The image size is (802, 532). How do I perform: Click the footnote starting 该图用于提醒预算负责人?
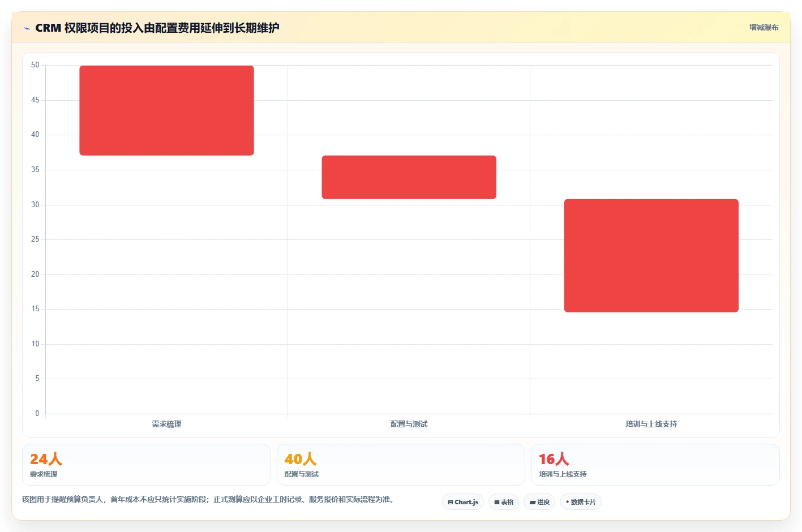(x=208, y=499)
